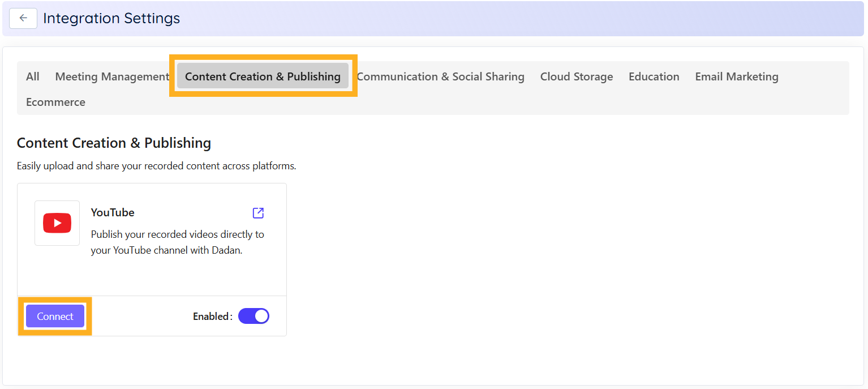Disable the YouTube Enabled toggle

pos(253,316)
